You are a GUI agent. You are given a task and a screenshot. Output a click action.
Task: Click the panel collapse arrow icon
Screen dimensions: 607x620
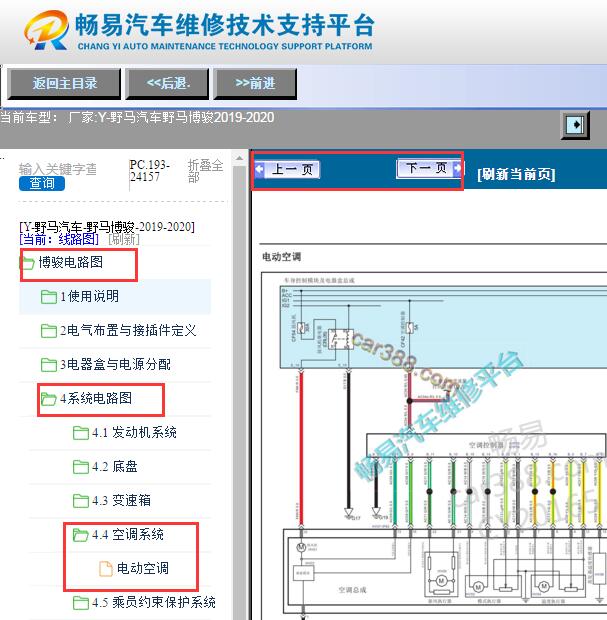(x=575, y=125)
